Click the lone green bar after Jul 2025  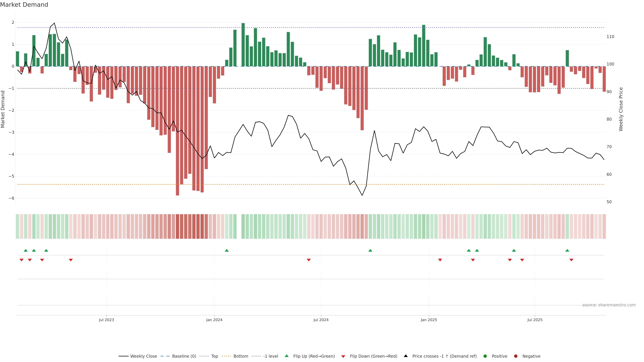[567, 58]
